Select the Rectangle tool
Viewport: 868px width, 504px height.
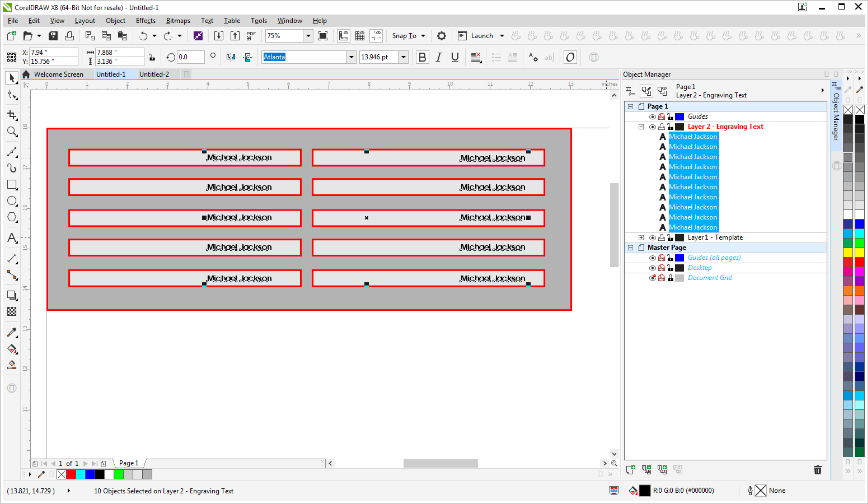(x=12, y=185)
